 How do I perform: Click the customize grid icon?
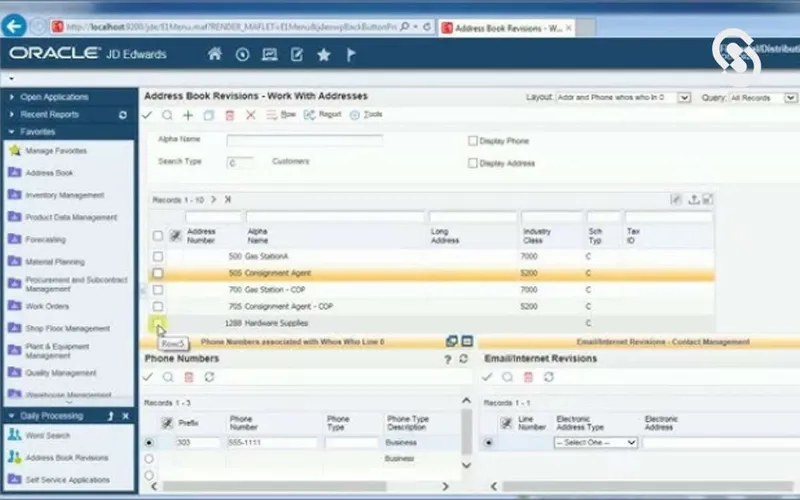[x=676, y=199]
